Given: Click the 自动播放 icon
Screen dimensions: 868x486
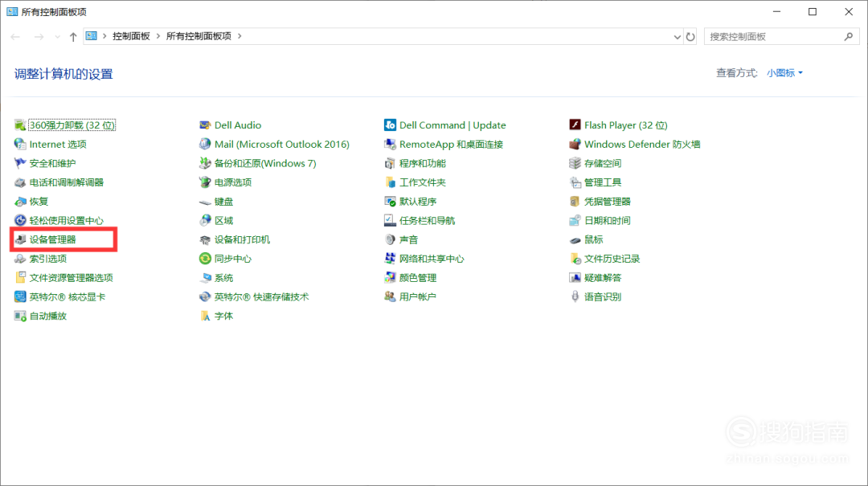Looking at the screenshot, I should (x=20, y=316).
